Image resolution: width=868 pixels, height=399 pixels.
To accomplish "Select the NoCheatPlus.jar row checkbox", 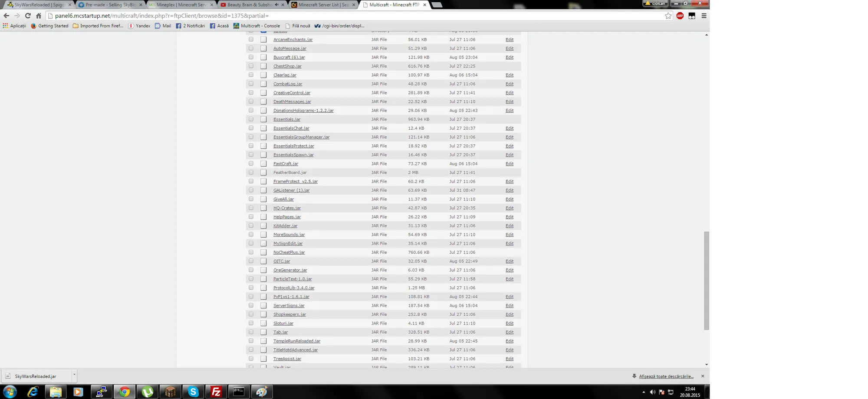I will pyautogui.click(x=251, y=252).
